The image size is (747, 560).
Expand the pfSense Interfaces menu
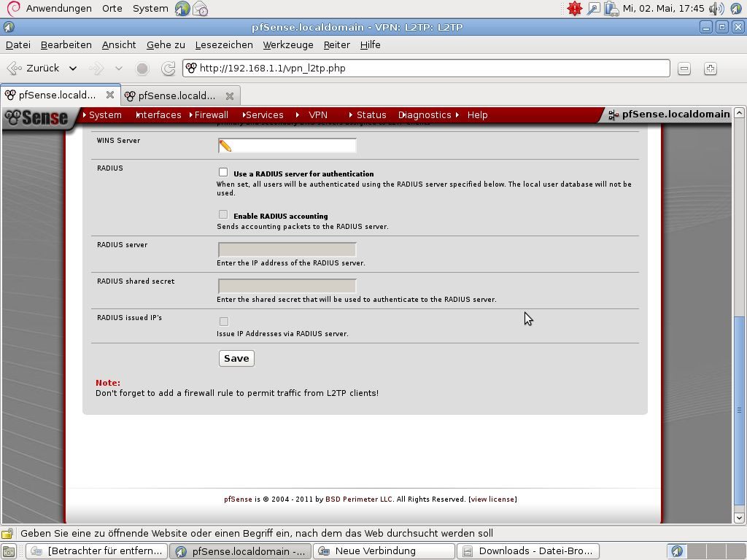pyautogui.click(x=158, y=114)
